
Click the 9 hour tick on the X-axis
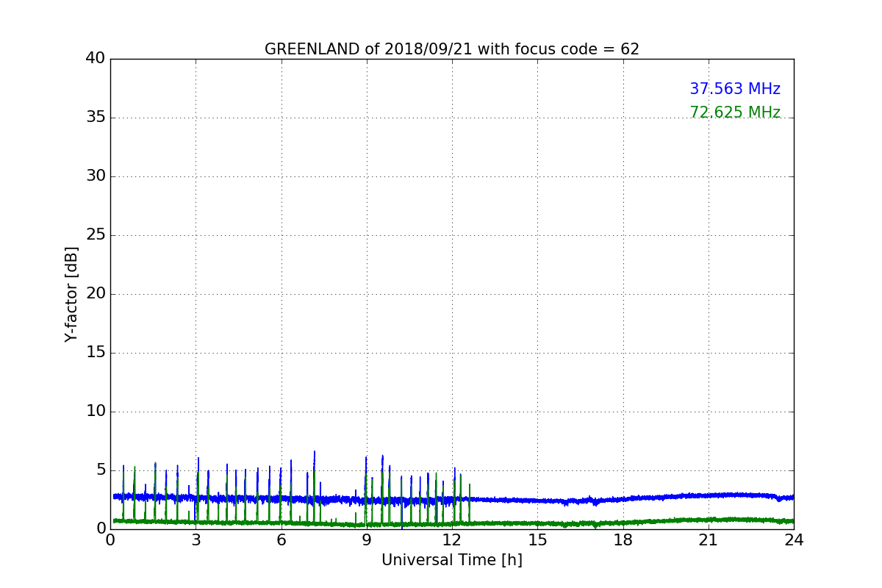(367, 540)
